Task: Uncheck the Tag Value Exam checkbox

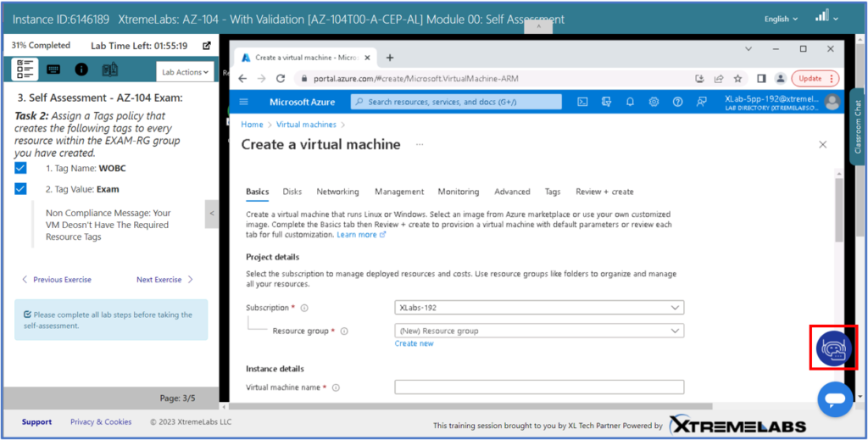Action: (x=21, y=189)
